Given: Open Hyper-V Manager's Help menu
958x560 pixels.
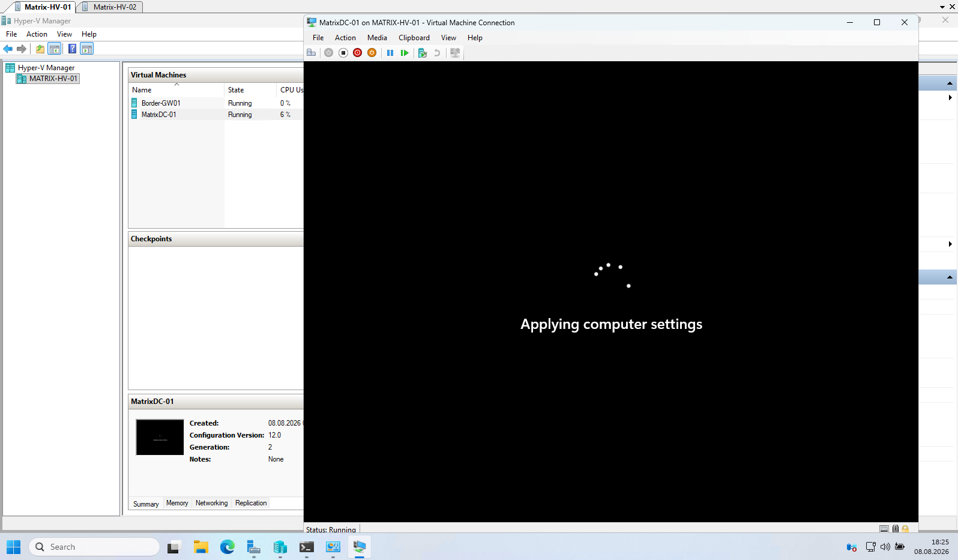Looking at the screenshot, I should pyautogui.click(x=89, y=34).
